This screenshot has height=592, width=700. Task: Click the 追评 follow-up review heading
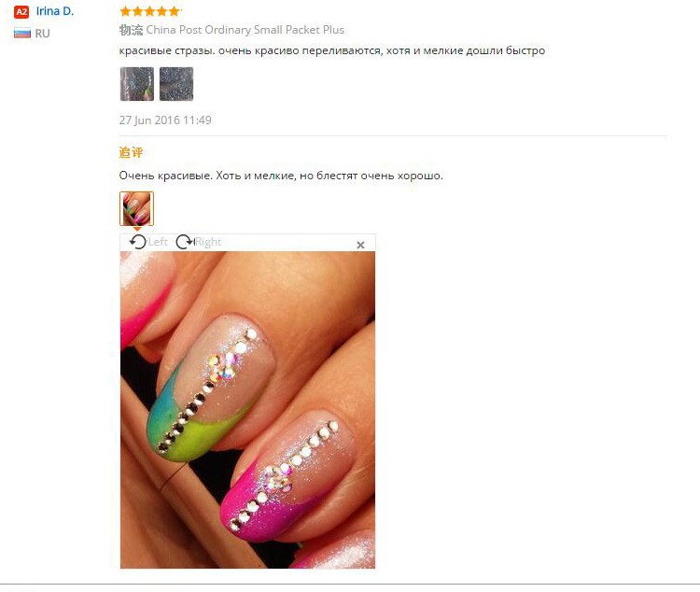coord(131,152)
